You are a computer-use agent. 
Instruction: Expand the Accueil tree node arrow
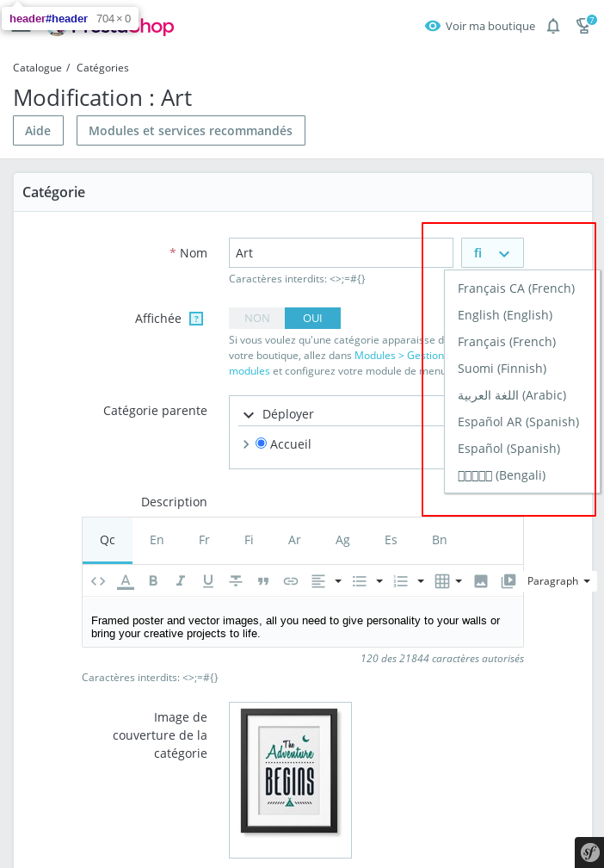pos(246,444)
